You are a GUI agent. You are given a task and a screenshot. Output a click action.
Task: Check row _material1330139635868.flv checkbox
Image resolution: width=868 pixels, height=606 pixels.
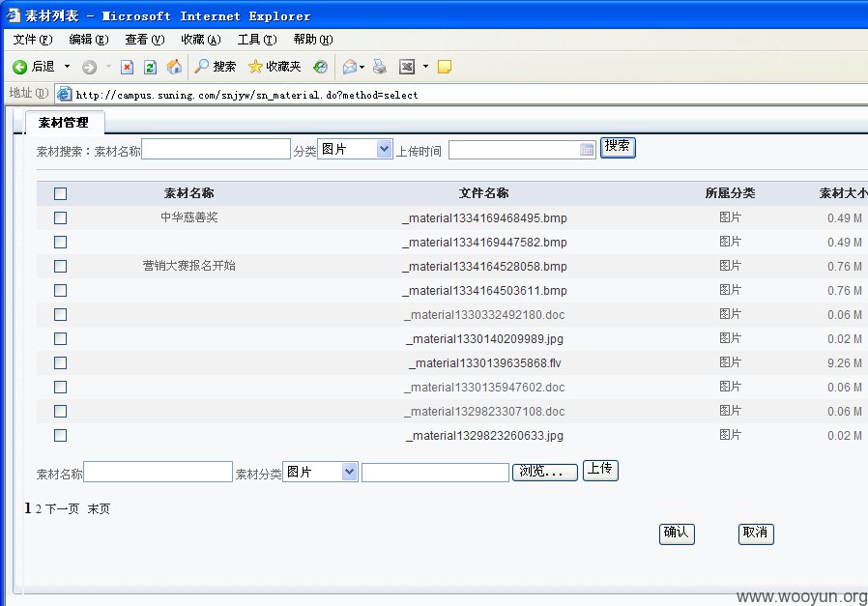[60, 363]
